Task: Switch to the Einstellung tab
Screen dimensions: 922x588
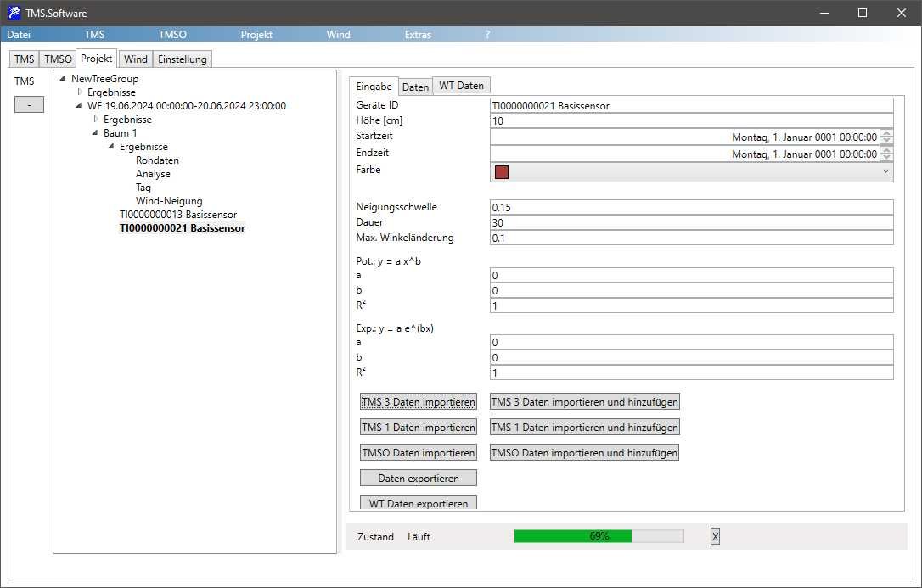Action: (183, 59)
